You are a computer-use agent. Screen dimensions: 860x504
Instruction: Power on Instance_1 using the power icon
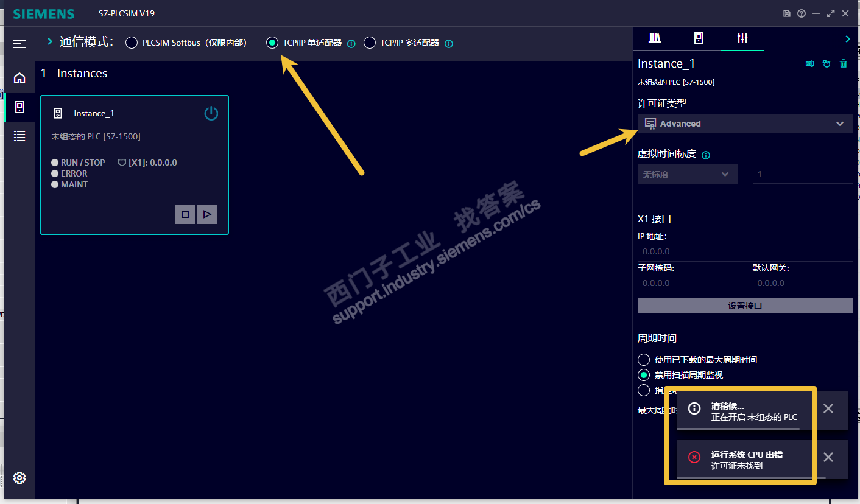point(211,113)
